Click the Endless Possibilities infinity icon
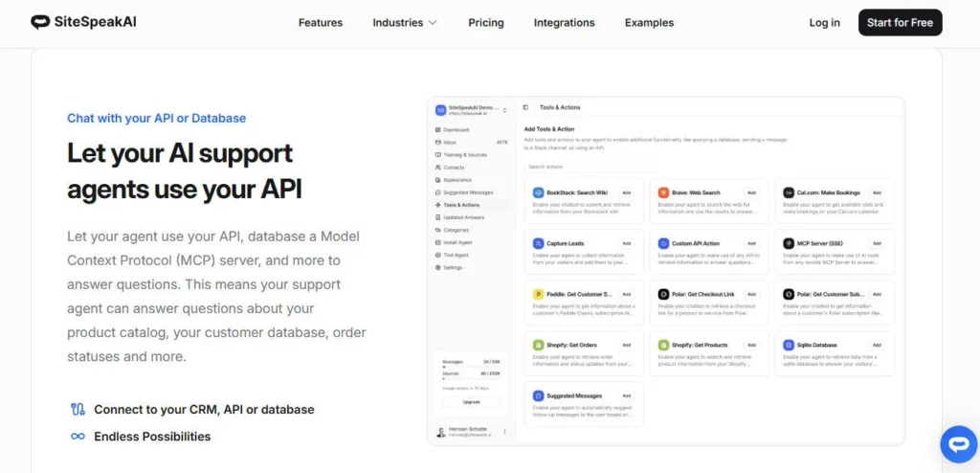Viewport: 980px width, 473px height. click(x=78, y=437)
